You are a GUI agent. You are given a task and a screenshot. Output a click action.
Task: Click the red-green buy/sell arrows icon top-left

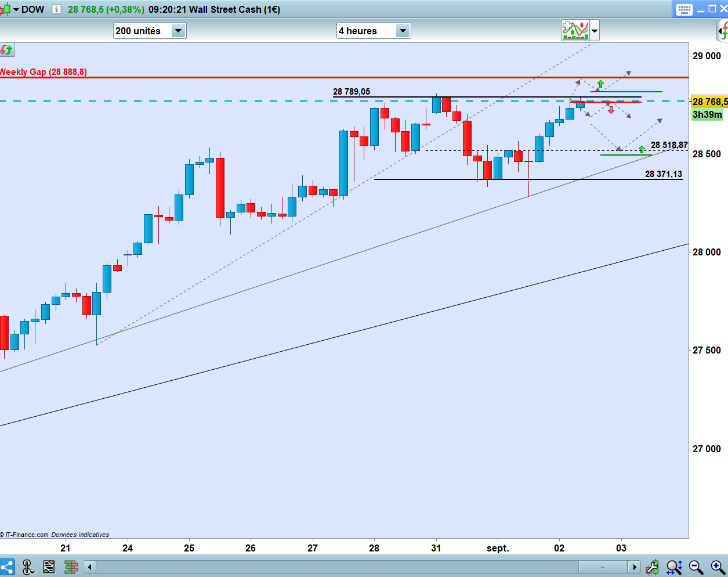(6, 50)
